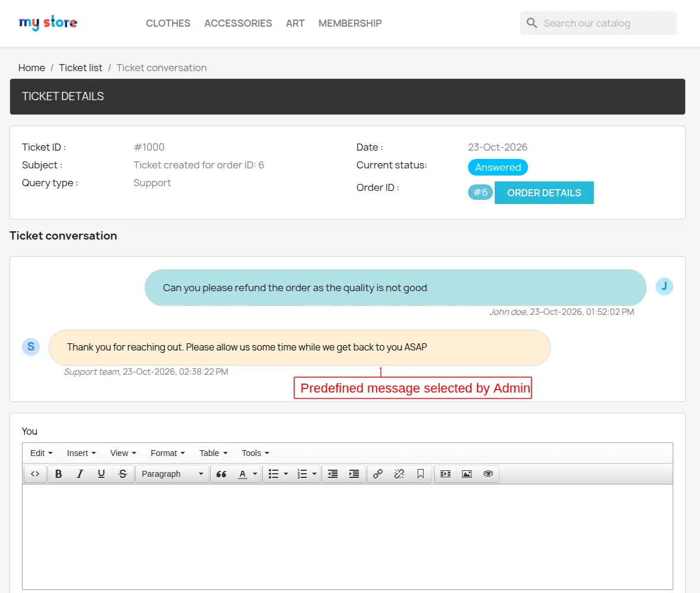The image size is (700, 593).
Task: Toggle underline formatting in editor
Action: tap(101, 474)
